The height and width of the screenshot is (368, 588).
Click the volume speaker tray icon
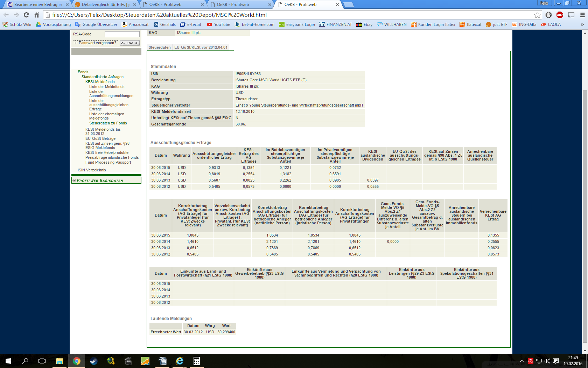(547, 361)
